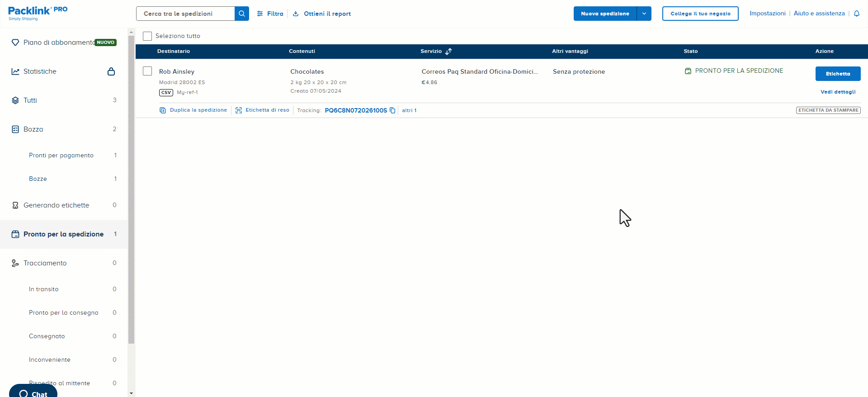Click the search magnifier button

point(242,14)
